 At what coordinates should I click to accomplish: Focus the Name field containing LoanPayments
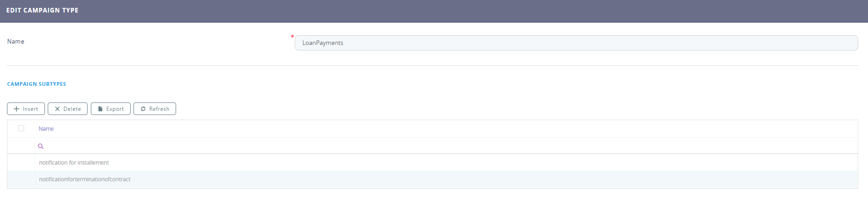[x=576, y=43]
